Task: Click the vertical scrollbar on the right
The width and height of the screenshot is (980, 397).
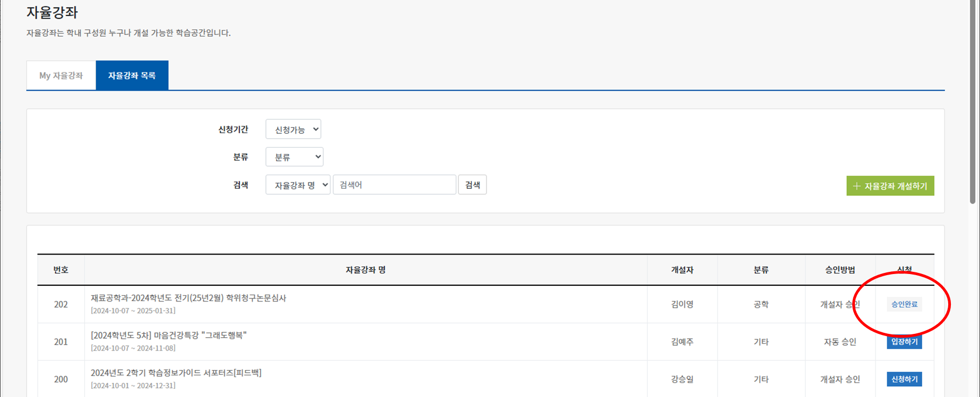Action: (x=972, y=102)
